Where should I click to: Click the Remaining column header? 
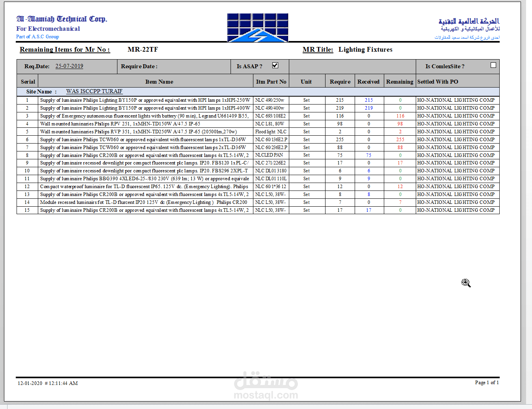[400, 82]
